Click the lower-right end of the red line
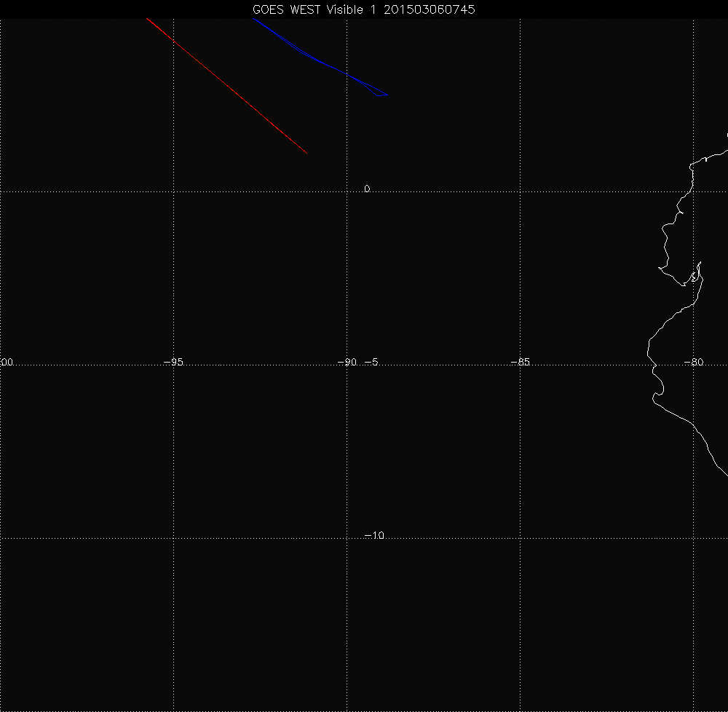Viewport: 728px width, 712px height. pos(306,153)
